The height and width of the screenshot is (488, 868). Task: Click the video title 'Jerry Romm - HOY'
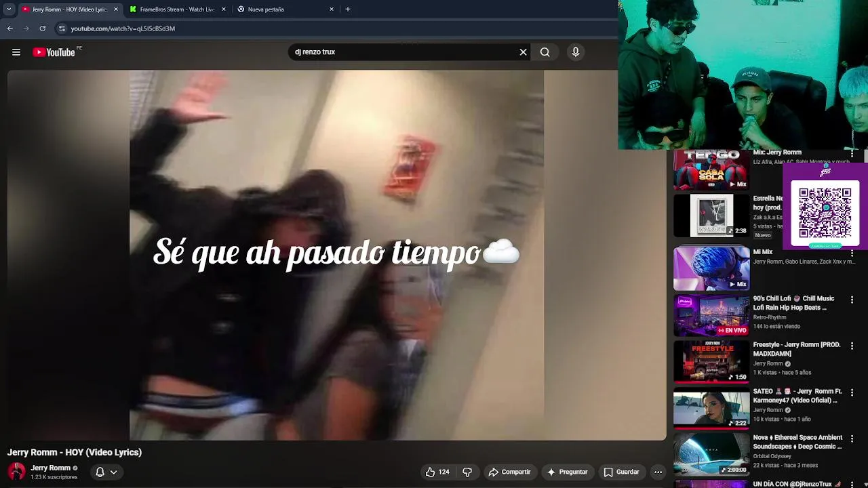click(75, 452)
